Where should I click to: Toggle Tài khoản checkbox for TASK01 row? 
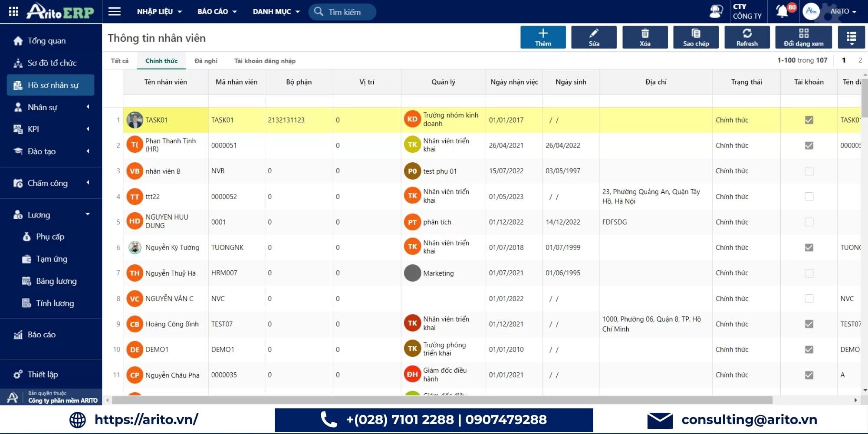click(x=809, y=120)
